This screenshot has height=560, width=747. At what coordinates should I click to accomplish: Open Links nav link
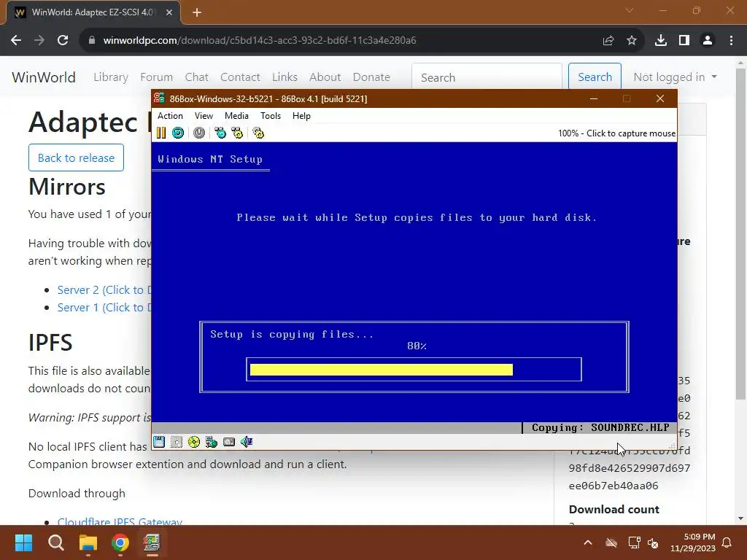pyautogui.click(x=285, y=77)
